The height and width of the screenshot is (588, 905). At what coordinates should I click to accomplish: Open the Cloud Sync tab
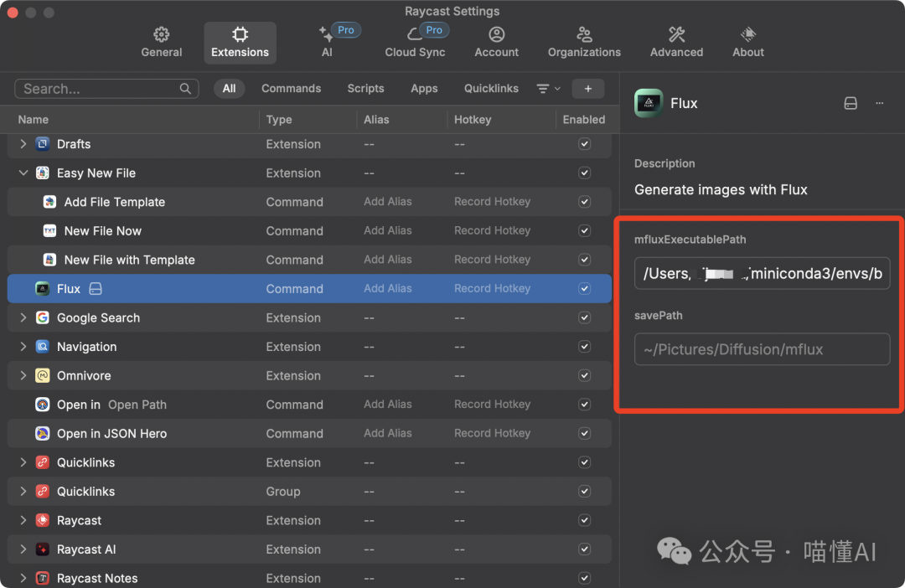(415, 42)
